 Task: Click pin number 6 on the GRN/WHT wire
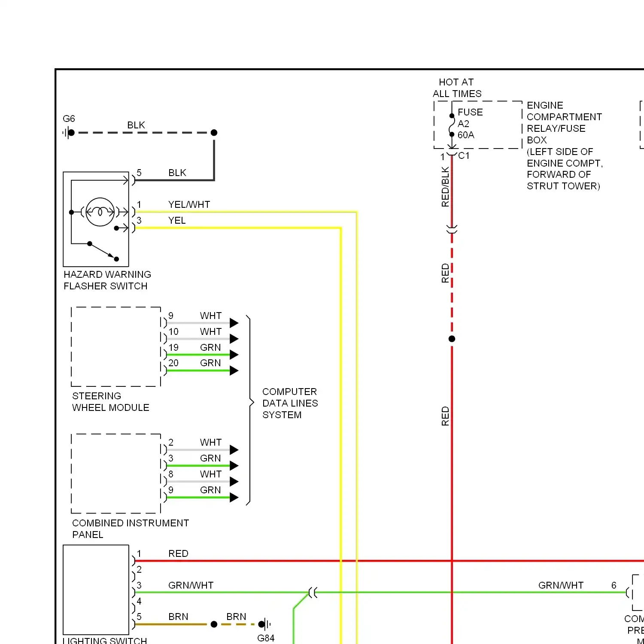point(614,585)
